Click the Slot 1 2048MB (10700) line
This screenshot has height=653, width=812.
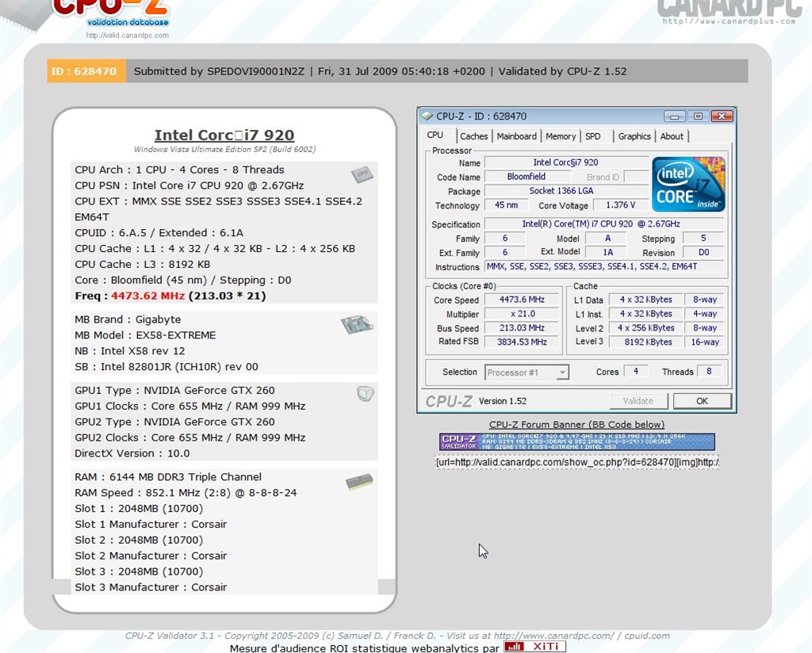coord(139,509)
